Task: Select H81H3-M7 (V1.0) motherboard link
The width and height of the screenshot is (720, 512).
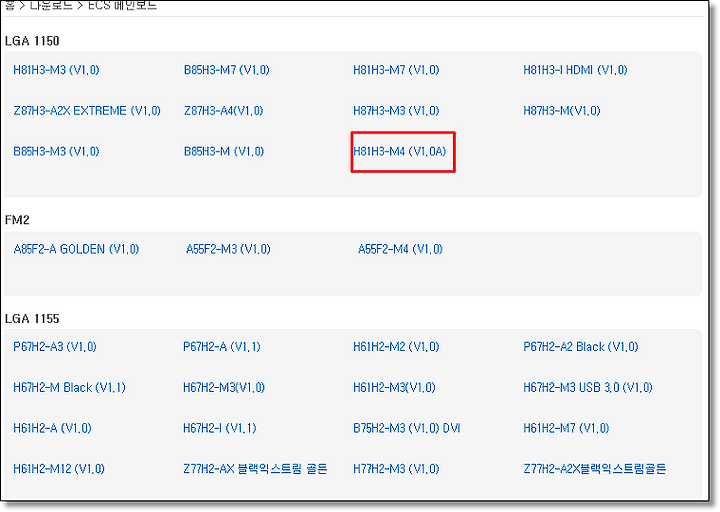Action: coord(396,70)
